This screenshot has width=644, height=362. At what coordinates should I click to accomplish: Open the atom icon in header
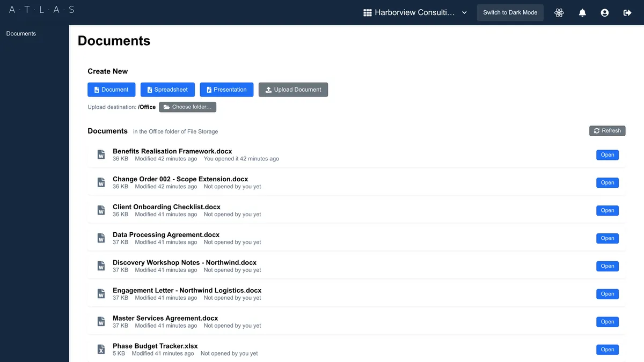coord(559,12)
